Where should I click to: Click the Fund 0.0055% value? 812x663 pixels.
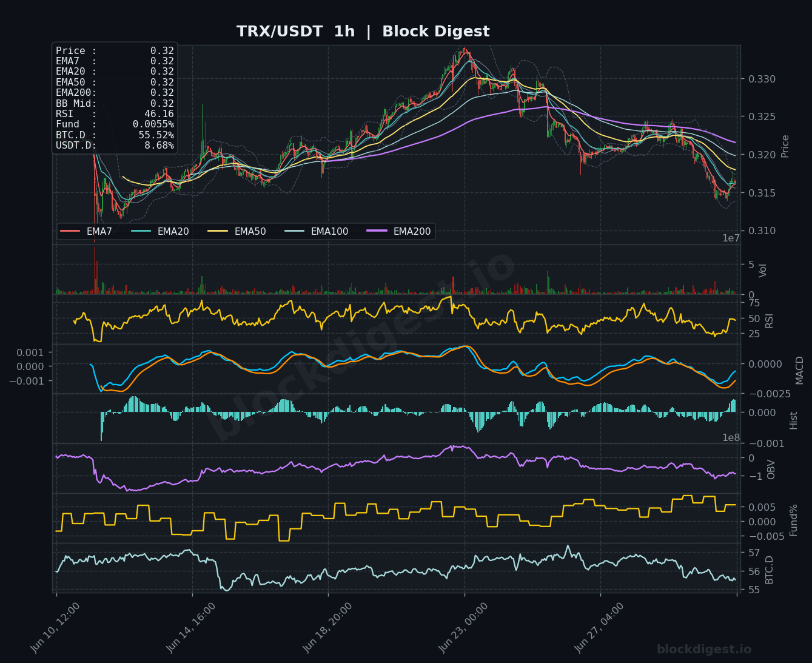[x=153, y=124]
